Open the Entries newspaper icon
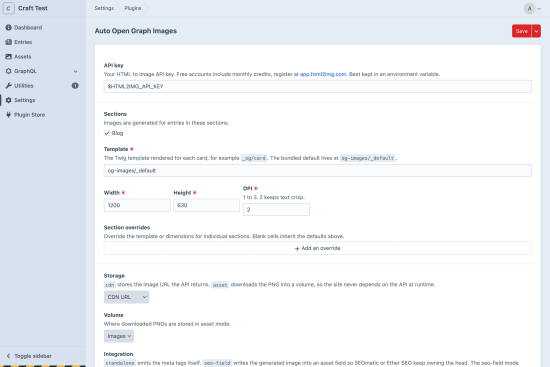Viewport: 550px width, 367px height. pos(8,42)
